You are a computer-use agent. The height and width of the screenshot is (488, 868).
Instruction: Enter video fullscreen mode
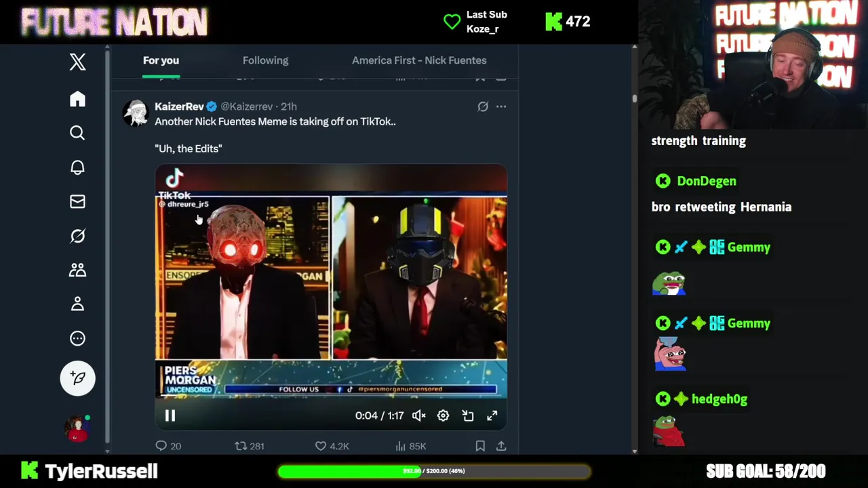coord(492,415)
